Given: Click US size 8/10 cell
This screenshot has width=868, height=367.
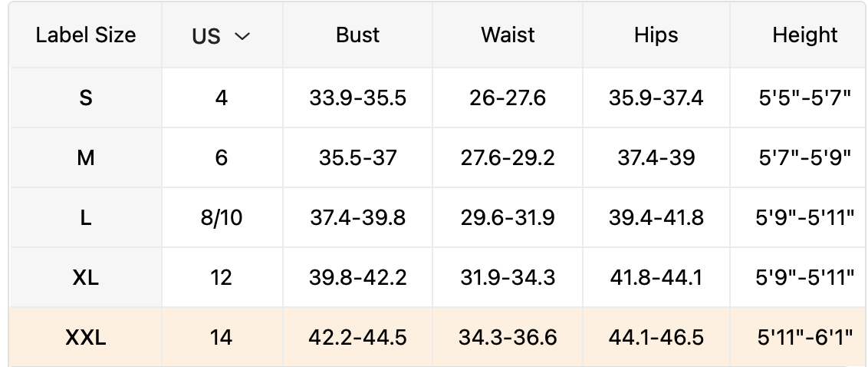Looking at the screenshot, I should pyautogui.click(x=222, y=218).
